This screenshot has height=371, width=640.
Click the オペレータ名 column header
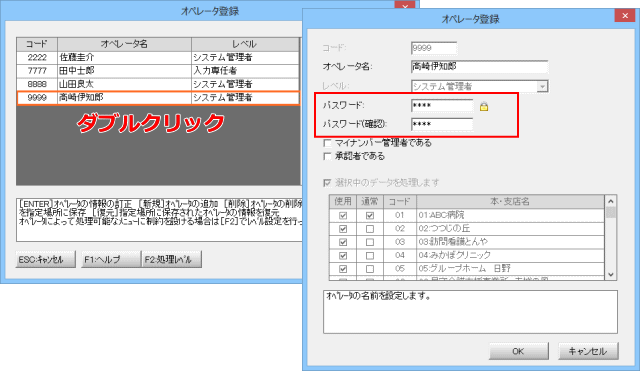[124, 44]
